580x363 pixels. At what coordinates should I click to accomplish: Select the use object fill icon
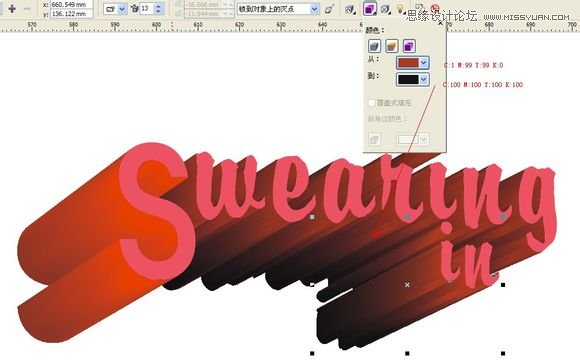pyautogui.click(x=375, y=46)
